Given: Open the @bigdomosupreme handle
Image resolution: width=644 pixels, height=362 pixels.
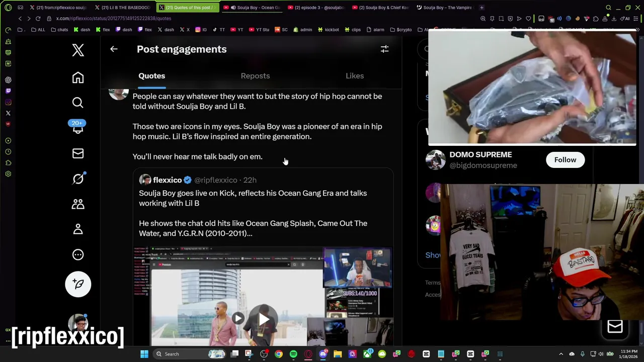Looking at the screenshot, I should pos(483,165).
